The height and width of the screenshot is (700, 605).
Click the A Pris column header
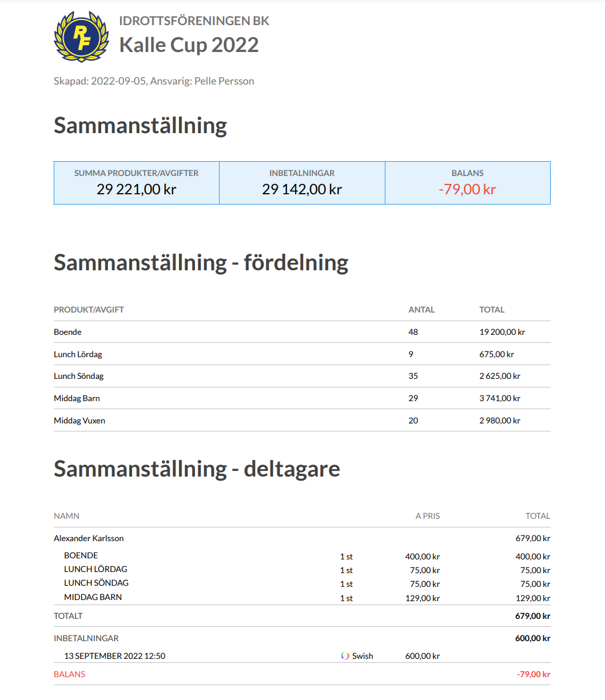[x=427, y=516]
